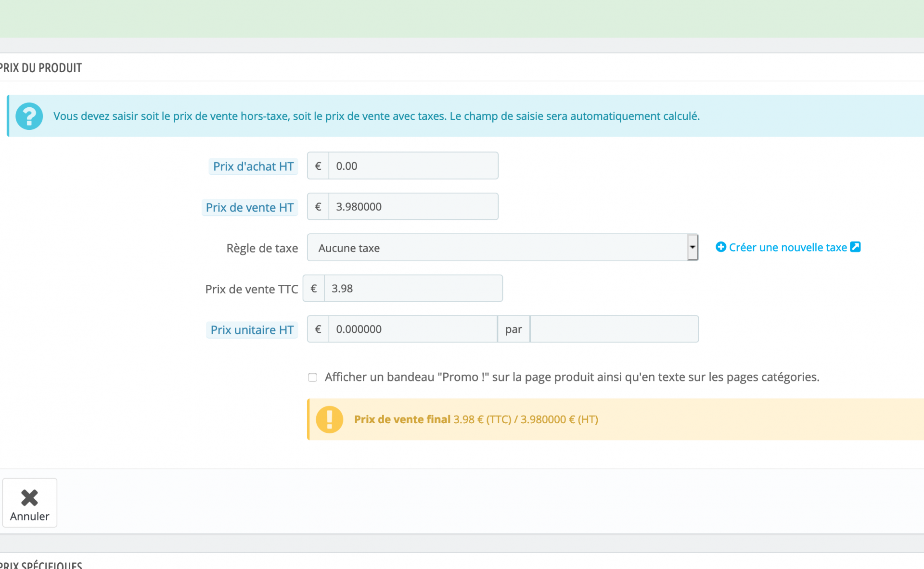
Task: Open the Créer une nouvelle taxe link
Action: coord(788,247)
